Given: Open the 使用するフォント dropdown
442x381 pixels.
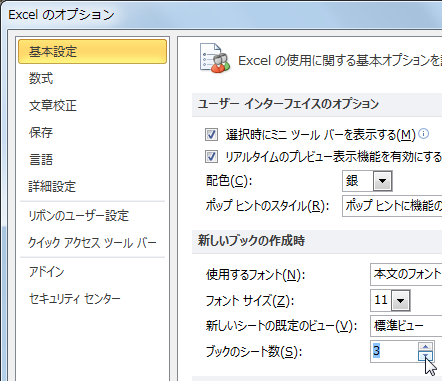Looking at the screenshot, I should point(406,274).
